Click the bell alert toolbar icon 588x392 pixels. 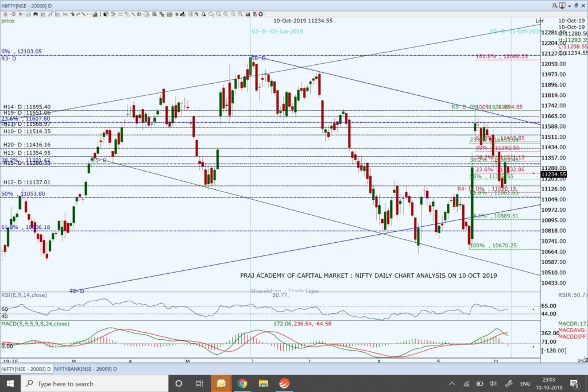[204, 14]
